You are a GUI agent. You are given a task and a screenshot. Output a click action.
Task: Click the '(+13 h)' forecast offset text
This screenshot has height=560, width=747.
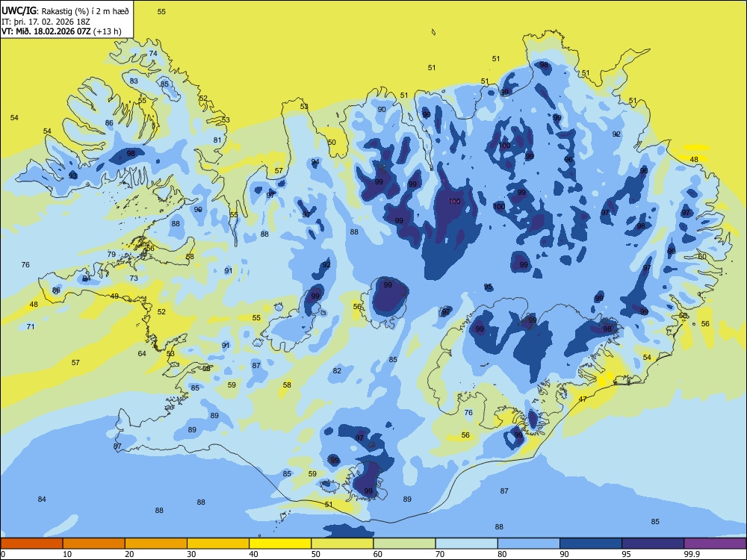tap(107, 32)
